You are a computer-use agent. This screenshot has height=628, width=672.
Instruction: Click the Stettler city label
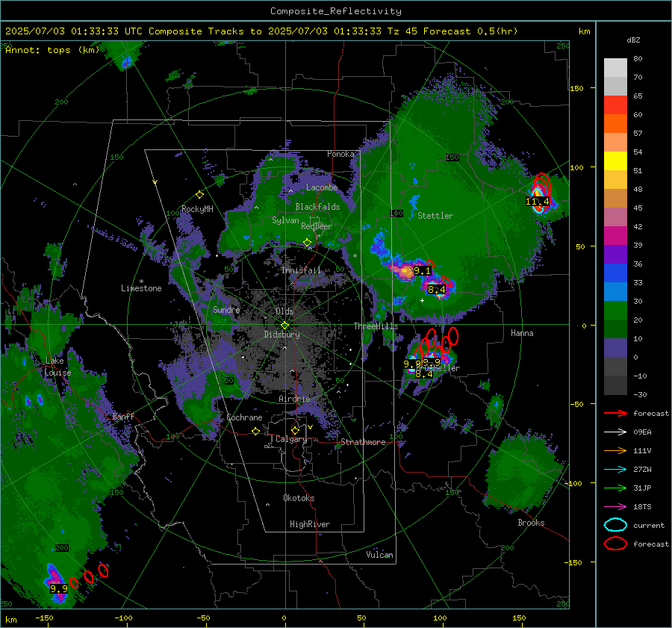pyautogui.click(x=435, y=216)
